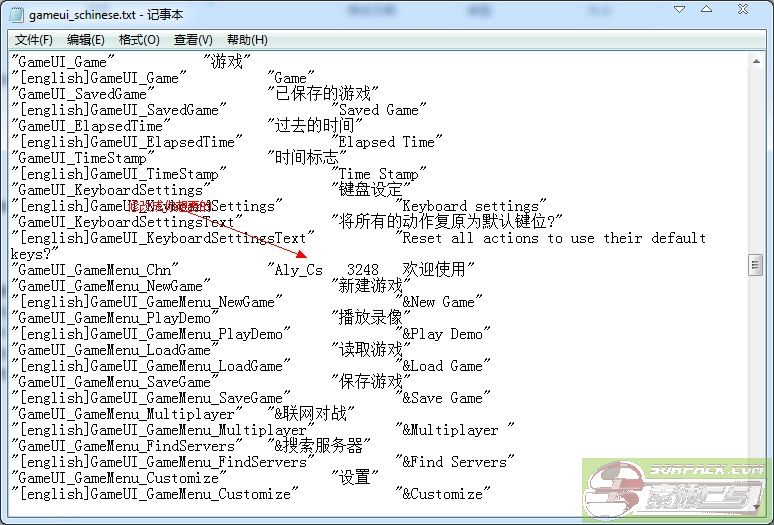Screen dimensions: 774x525
Task: Open the 编辑(E) menu
Action: pos(86,40)
